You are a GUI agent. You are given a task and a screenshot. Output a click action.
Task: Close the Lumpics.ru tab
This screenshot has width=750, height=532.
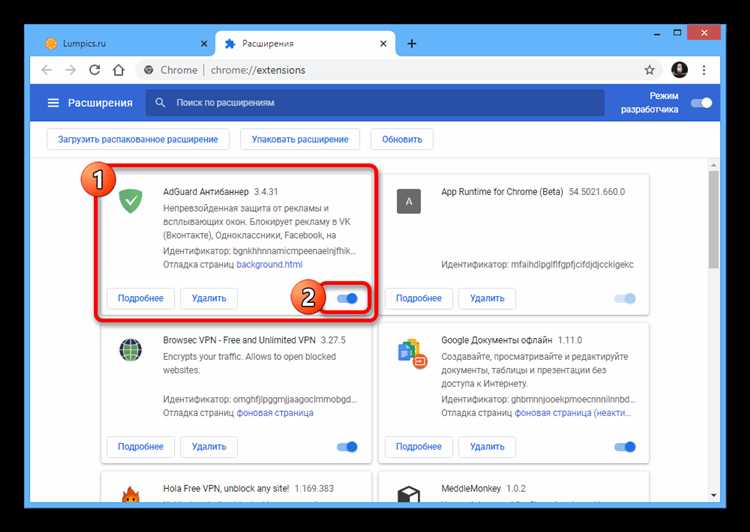click(x=204, y=44)
